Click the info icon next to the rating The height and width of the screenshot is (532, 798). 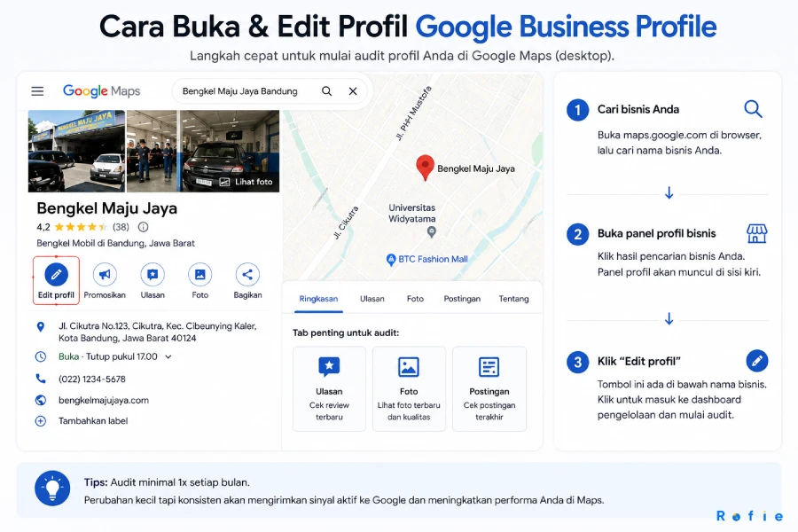144,227
